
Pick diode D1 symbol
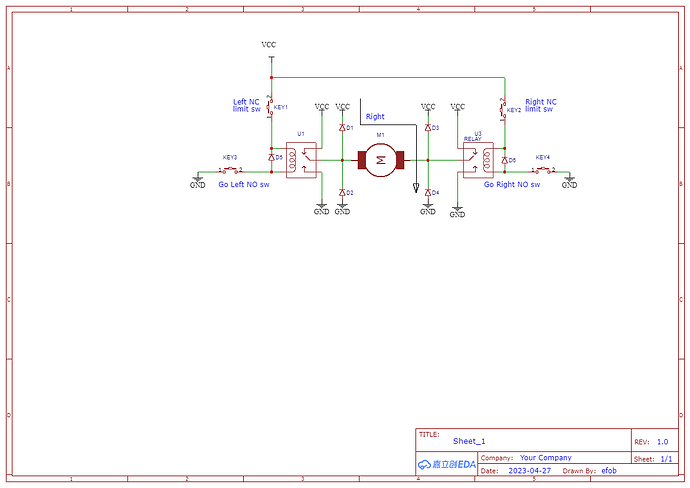tap(342, 128)
